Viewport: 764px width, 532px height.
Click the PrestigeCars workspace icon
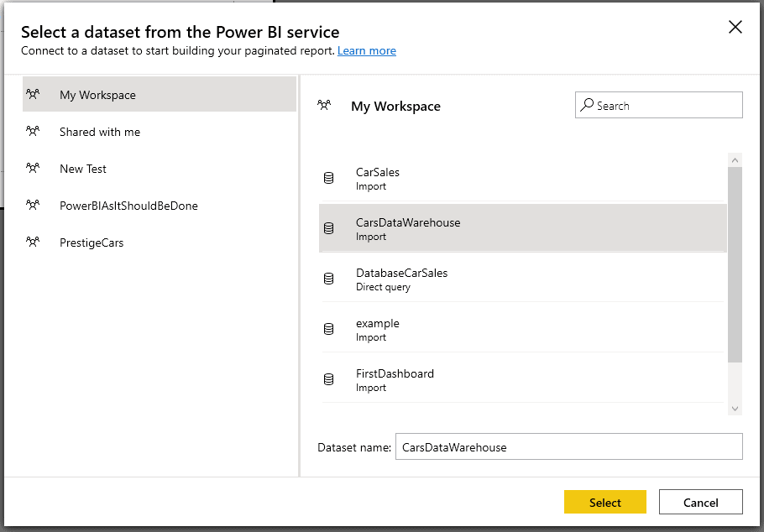click(x=33, y=242)
